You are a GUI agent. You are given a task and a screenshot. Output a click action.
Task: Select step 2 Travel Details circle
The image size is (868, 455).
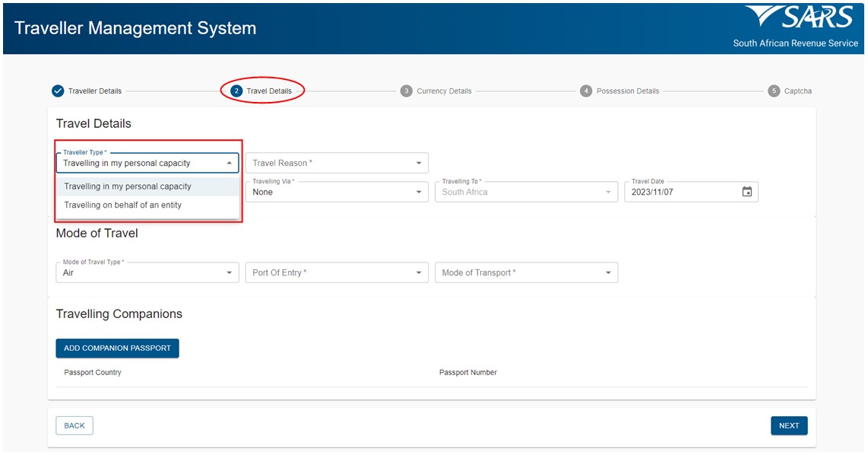[236, 91]
